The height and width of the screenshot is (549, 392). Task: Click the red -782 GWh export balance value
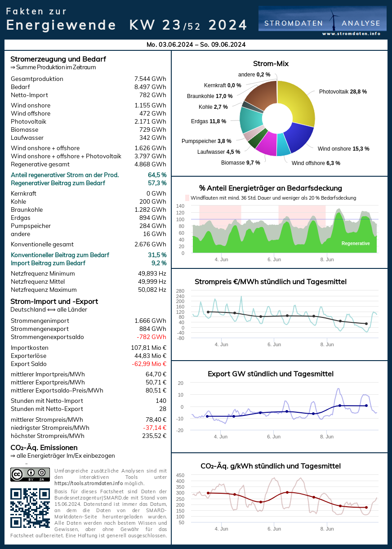(x=151, y=337)
